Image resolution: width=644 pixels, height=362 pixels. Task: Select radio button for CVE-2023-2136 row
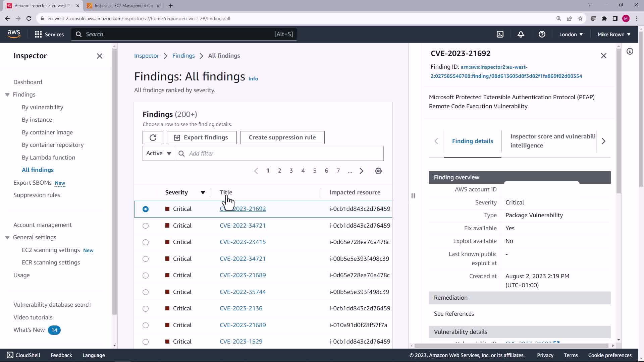tap(146, 308)
